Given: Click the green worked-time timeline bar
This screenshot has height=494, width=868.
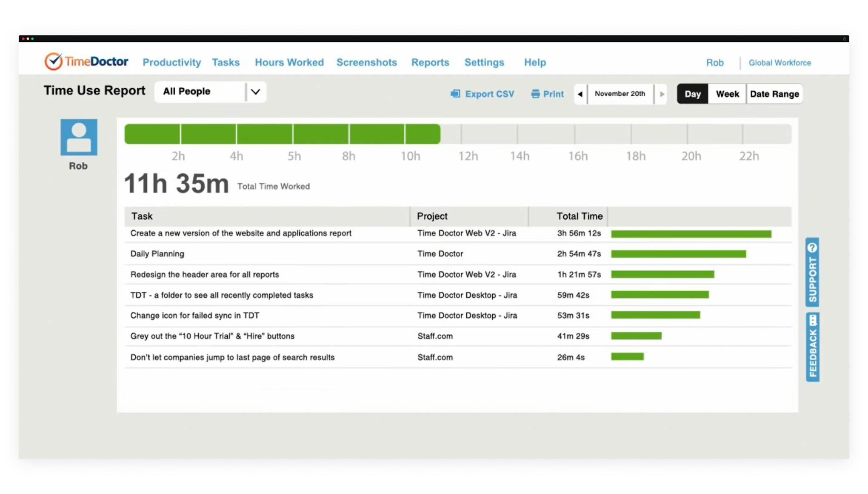Looking at the screenshot, I should (x=282, y=134).
